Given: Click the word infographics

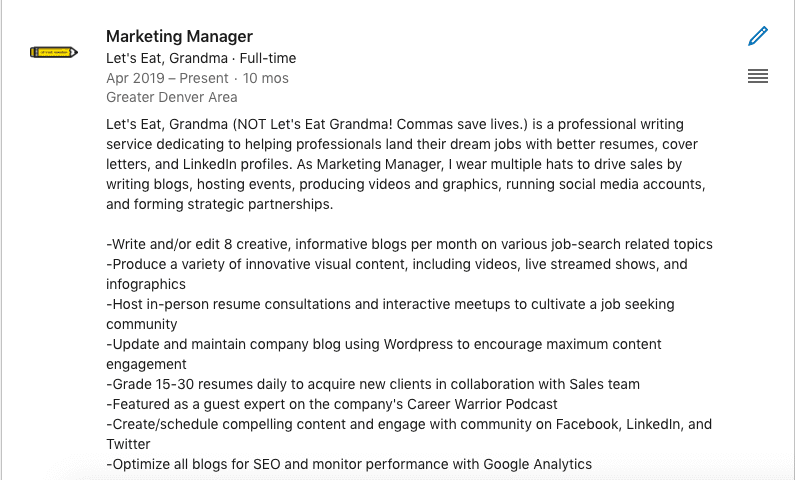Looking at the screenshot, I should point(146,284).
